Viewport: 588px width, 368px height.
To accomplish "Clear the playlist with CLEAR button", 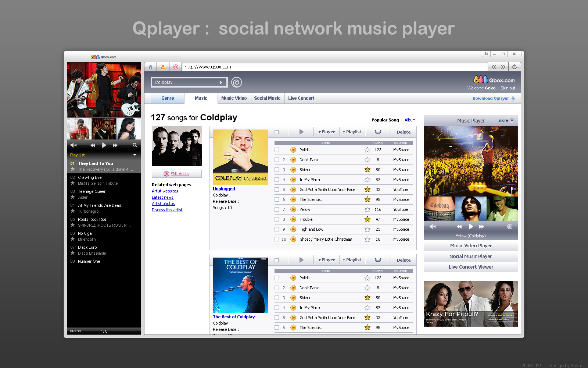I will pyautogui.click(x=75, y=331).
